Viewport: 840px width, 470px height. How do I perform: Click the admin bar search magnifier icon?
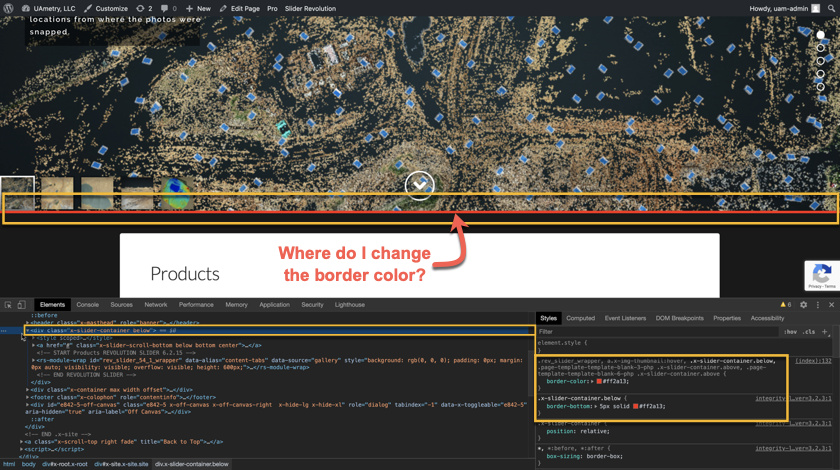point(831,9)
